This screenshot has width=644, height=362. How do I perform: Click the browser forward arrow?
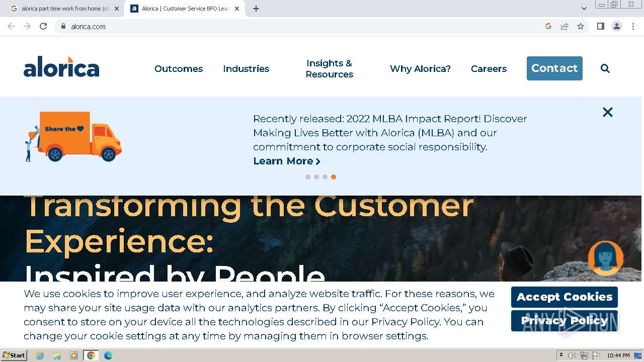(27, 26)
